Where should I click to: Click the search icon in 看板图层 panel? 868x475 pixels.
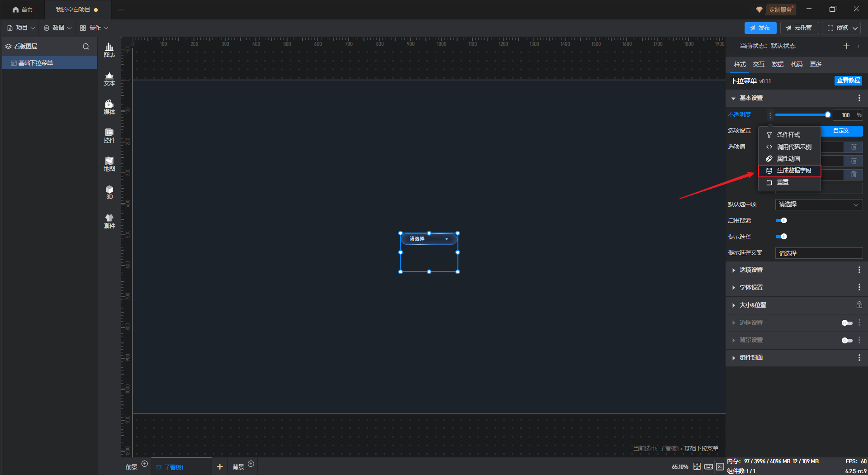(86, 46)
